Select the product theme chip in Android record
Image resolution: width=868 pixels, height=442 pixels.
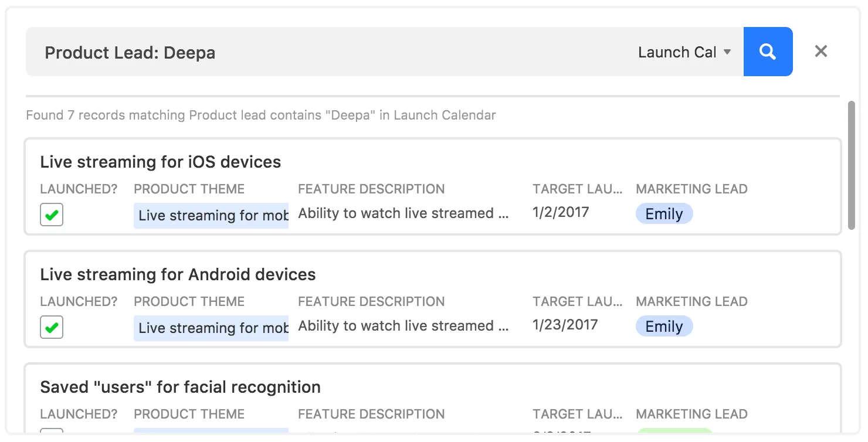pos(211,328)
